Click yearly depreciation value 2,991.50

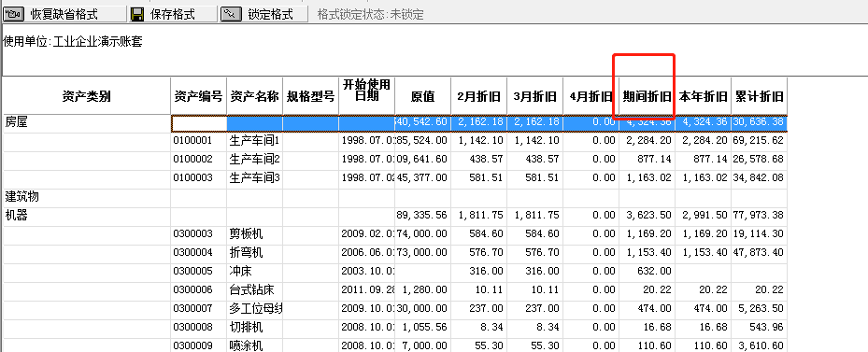click(x=705, y=216)
